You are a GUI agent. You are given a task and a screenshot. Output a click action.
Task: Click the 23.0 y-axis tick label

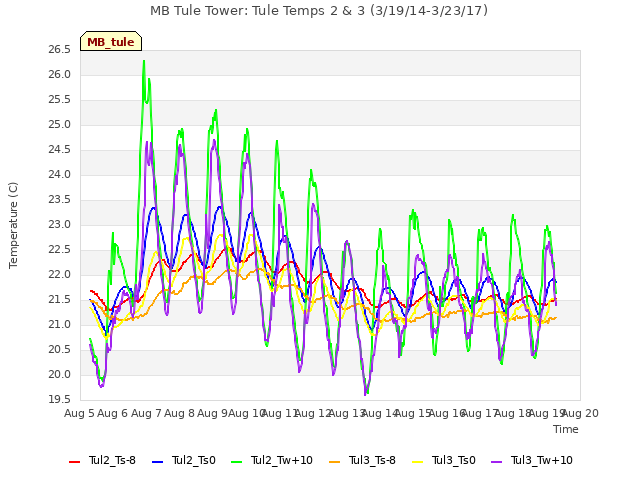59,224
